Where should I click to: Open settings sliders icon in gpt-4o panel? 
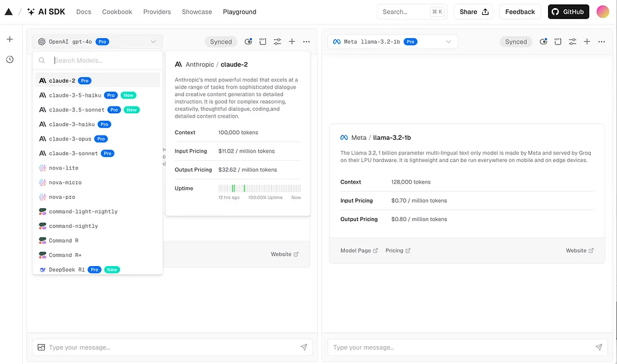[x=278, y=42]
